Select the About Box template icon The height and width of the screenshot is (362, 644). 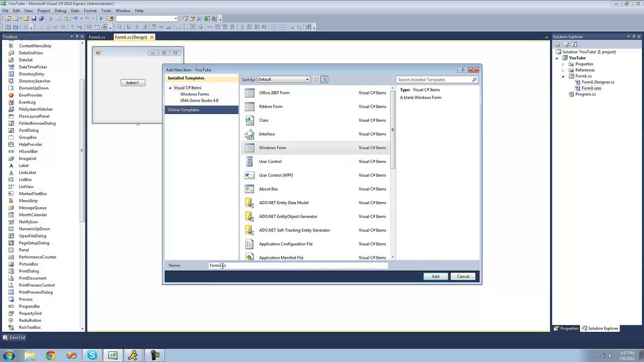[x=249, y=189]
